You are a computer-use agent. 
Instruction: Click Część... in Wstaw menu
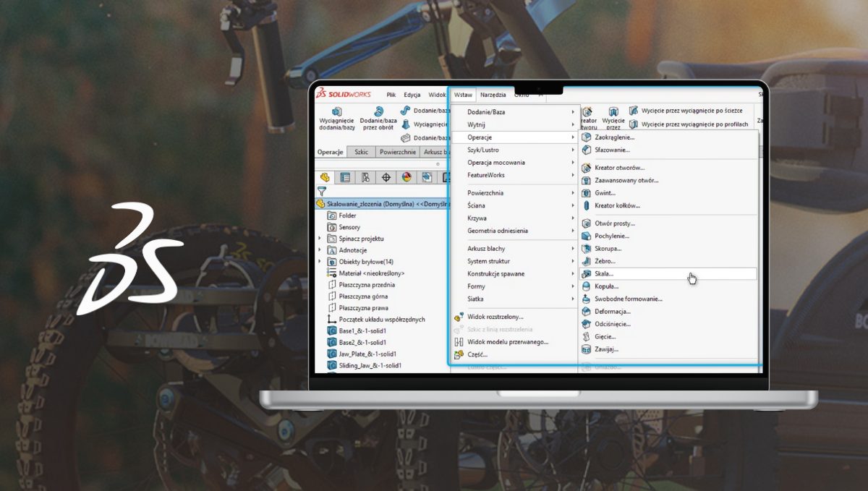pyautogui.click(x=471, y=354)
